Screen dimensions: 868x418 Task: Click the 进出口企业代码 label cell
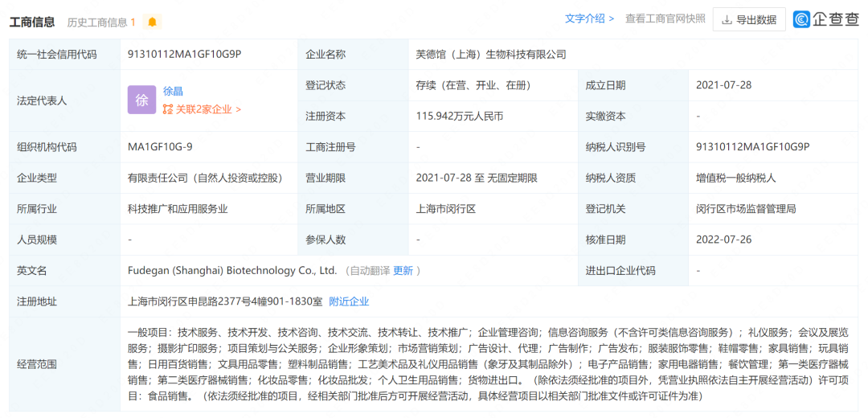(x=633, y=271)
